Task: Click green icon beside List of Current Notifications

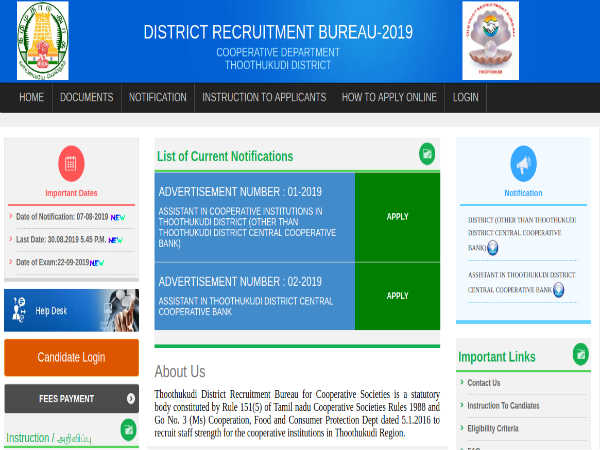Action: (427, 154)
